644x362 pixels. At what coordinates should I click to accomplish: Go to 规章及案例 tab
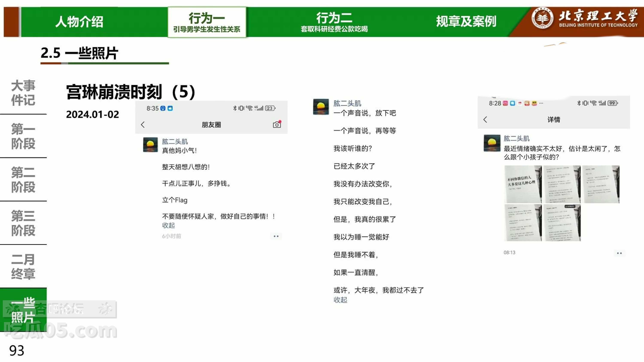coord(466,21)
